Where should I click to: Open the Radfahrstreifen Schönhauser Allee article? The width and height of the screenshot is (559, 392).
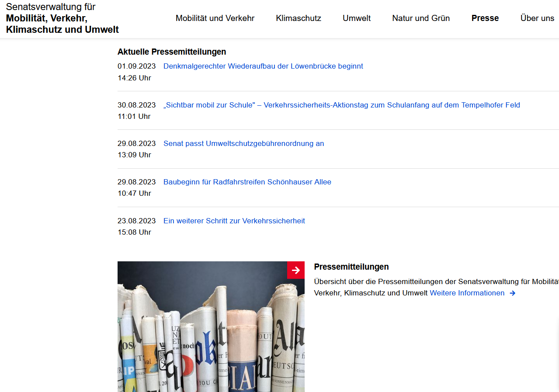[x=247, y=182]
